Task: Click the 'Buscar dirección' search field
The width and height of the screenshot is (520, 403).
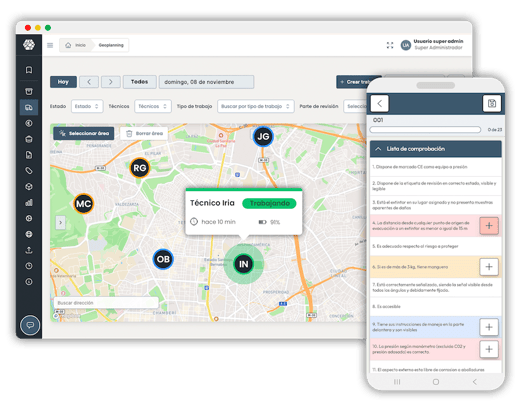Action: pos(106,303)
